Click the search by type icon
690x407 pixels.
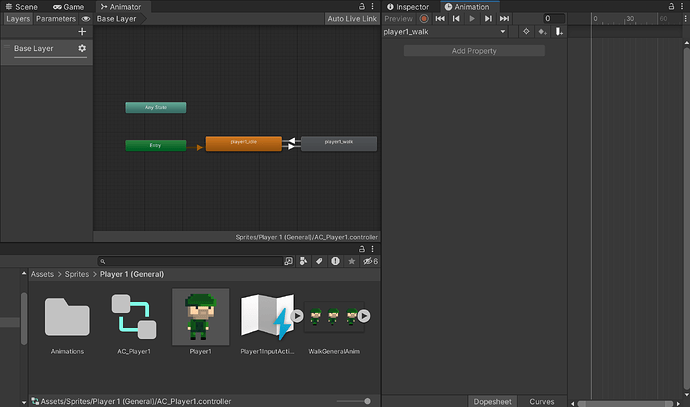[303, 261]
